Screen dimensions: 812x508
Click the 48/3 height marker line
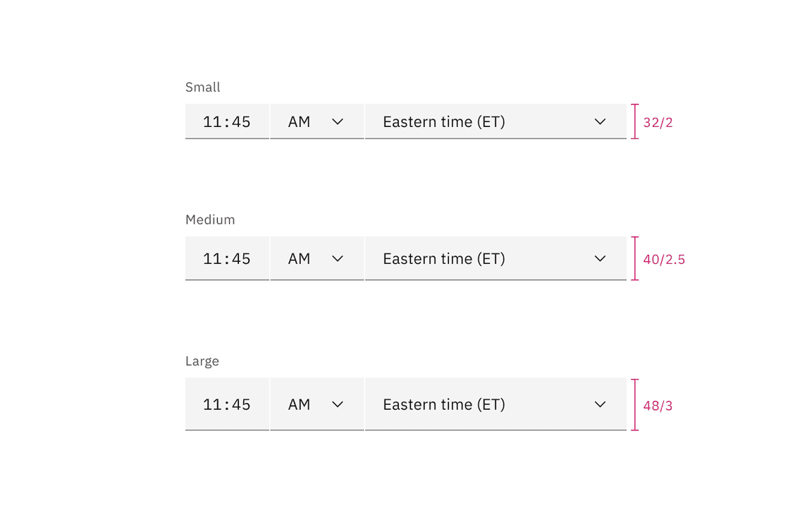pyautogui.click(x=635, y=404)
